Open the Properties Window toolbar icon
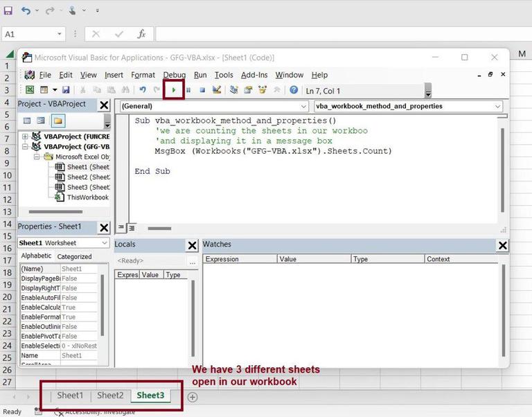 [248, 90]
